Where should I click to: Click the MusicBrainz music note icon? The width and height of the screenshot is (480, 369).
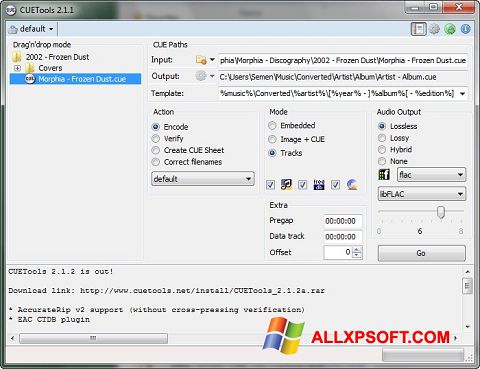286,184
